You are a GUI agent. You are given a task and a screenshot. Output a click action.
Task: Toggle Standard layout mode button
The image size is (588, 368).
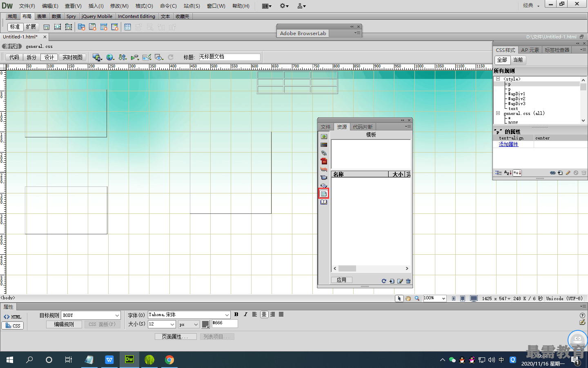pos(15,27)
